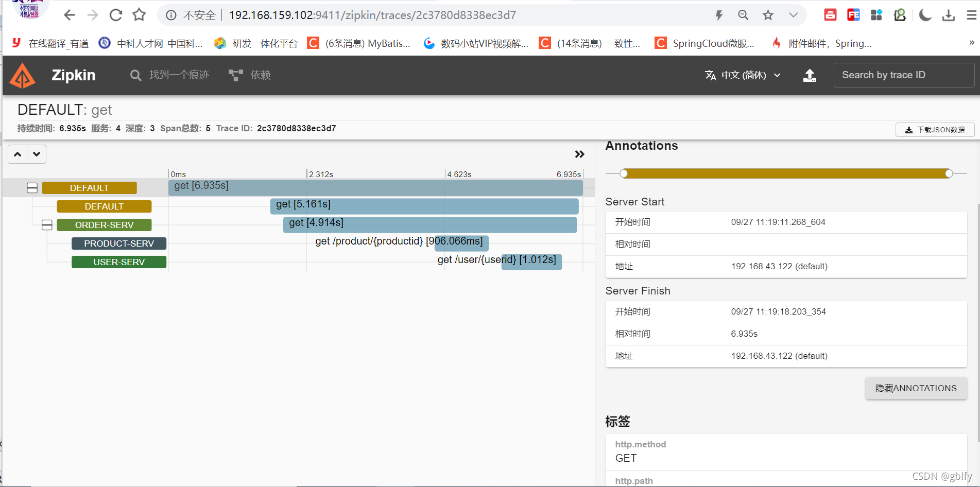Click the green account extension icon
980x487 pixels.
tap(900, 15)
